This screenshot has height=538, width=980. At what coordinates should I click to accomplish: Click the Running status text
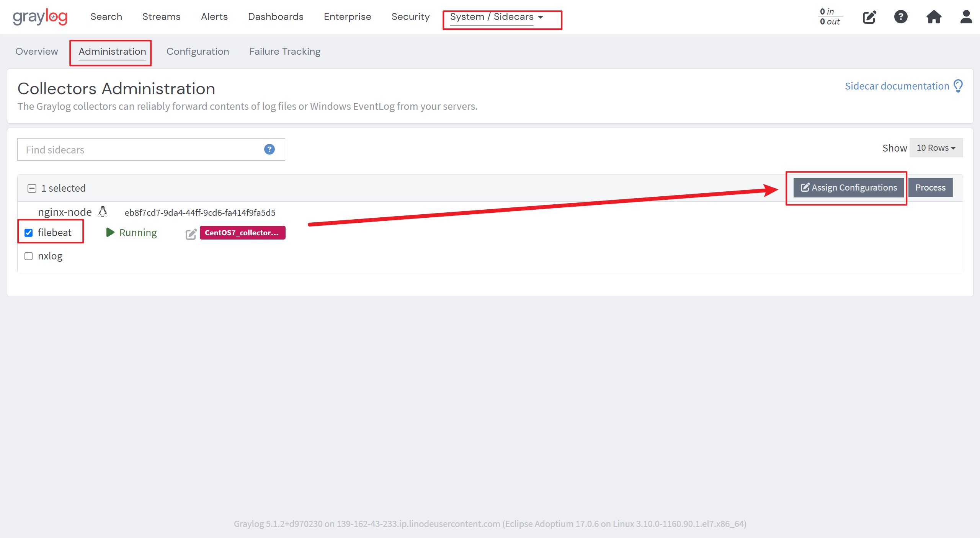[138, 233]
